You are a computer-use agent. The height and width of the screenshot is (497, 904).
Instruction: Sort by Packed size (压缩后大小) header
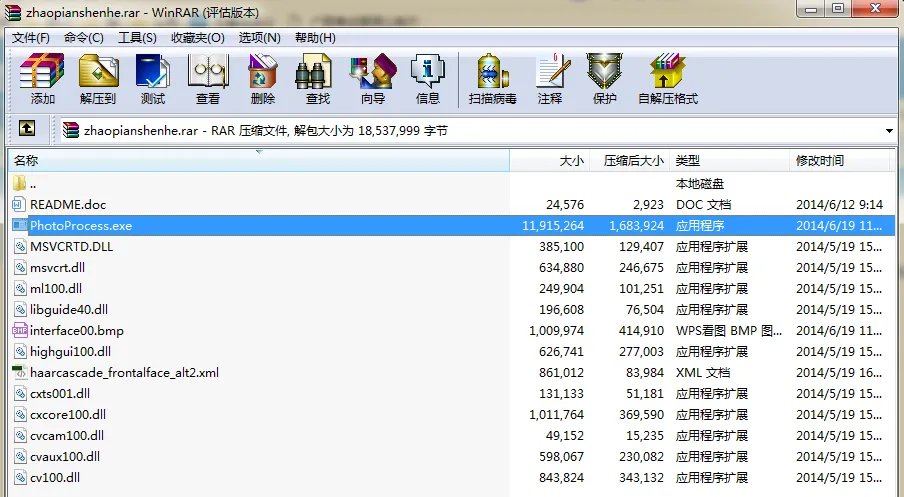click(628, 160)
